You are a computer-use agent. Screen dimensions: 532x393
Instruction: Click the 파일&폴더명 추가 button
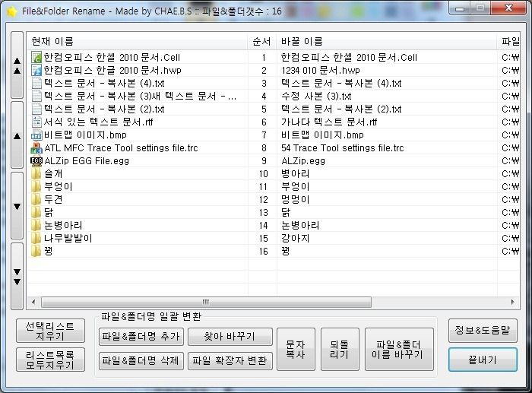(x=141, y=336)
